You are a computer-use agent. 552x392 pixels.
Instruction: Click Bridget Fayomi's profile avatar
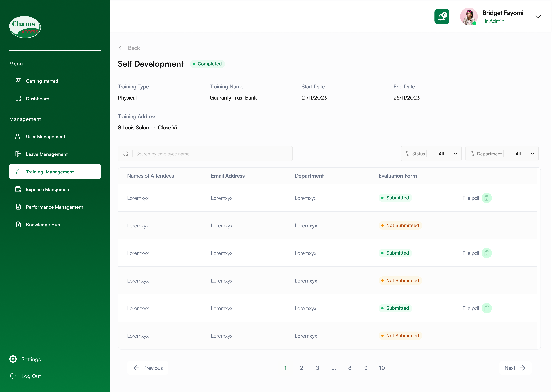[469, 17]
